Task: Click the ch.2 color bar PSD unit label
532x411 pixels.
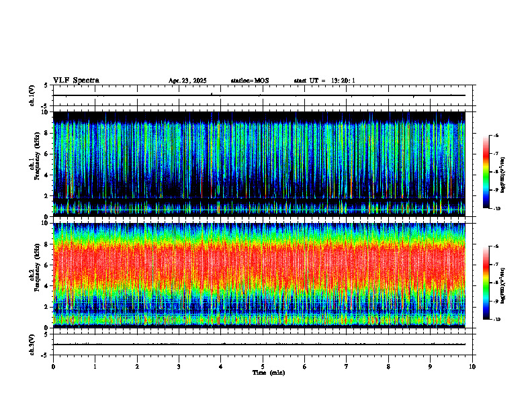Action: pyautogui.click(x=503, y=286)
